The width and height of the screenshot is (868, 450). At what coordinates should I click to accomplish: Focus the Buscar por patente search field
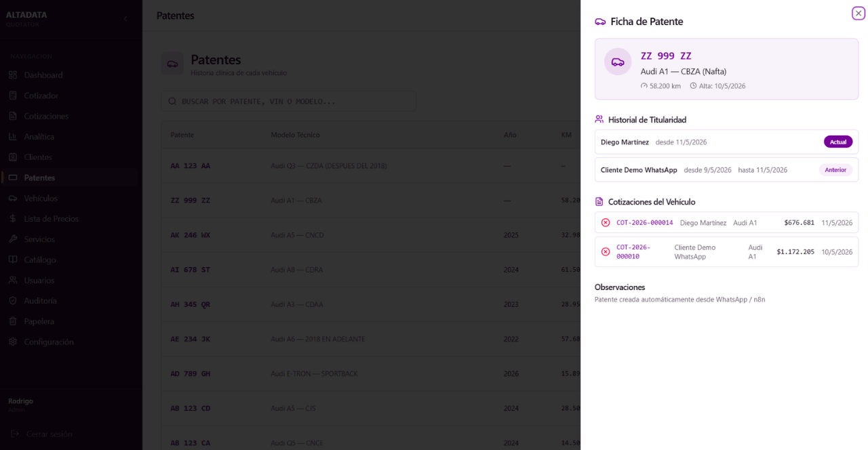point(288,102)
